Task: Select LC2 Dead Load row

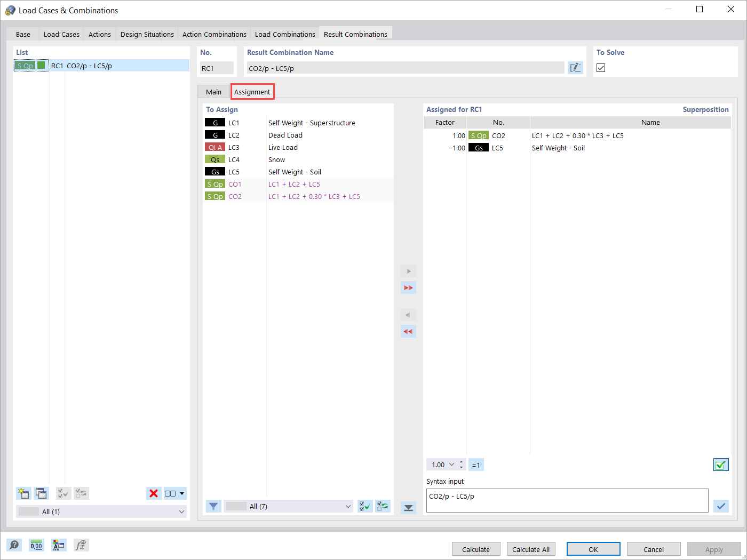Action: pos(298,135)
